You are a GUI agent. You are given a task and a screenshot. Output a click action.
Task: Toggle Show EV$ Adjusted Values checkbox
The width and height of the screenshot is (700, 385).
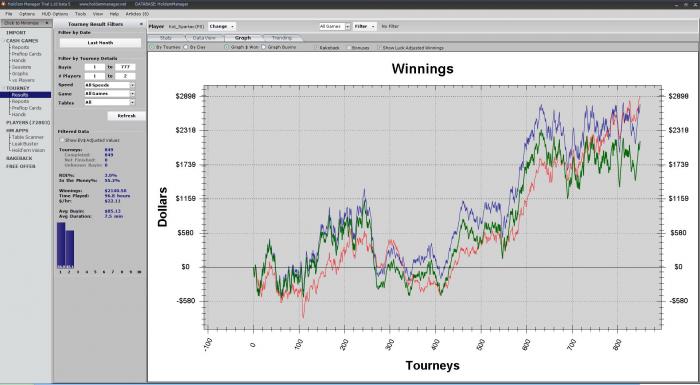tap(62, 140)
